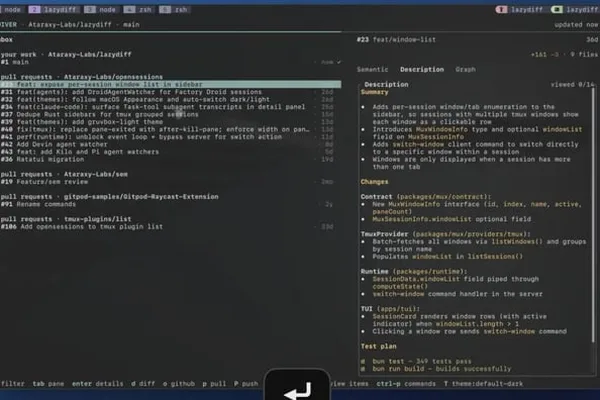Click the 'p pull' footer shortcut
This screenshot has height=400, width=600.
pos(214,384)
